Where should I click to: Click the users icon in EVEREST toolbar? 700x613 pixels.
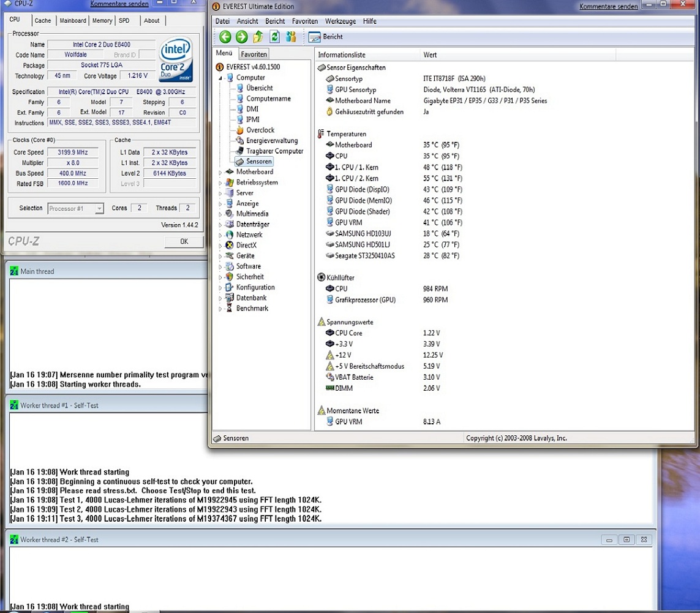(291, 37)
